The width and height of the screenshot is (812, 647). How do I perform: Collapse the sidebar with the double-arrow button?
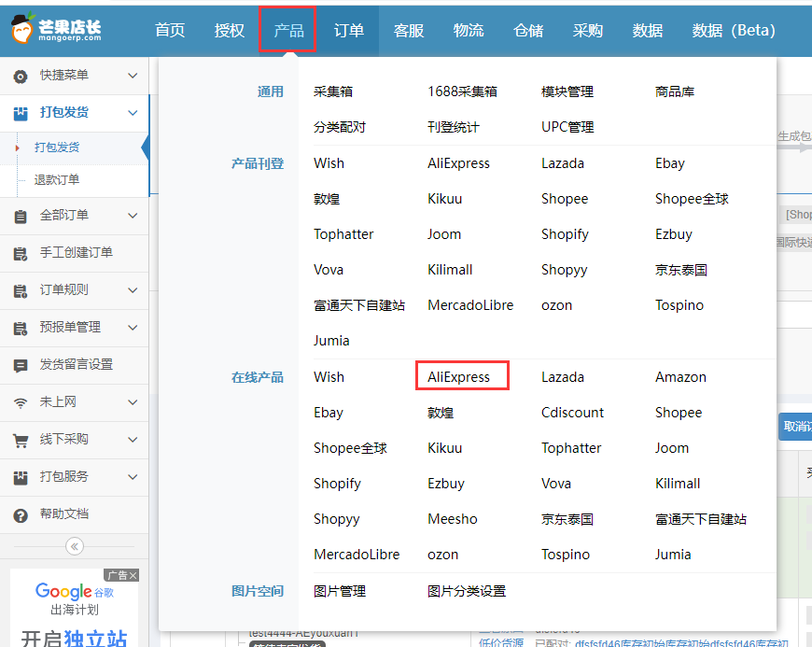coord(75,546)
